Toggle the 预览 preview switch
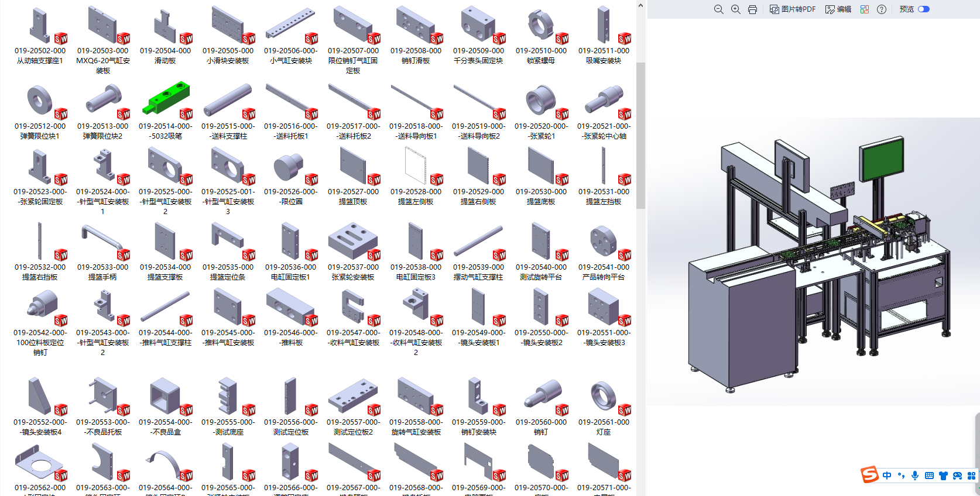This screenshot has height=496, width=980. click(x=924, y=9)
